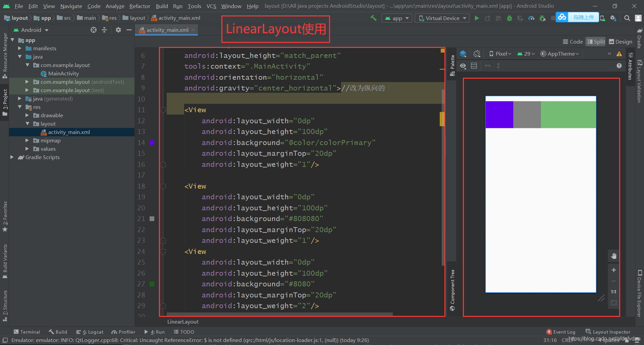Open Project panel settings gear

point(118,30)
